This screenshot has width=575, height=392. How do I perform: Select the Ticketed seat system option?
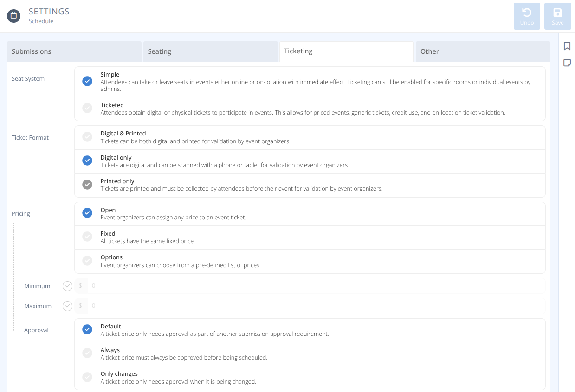pyautogui.click(x=87, y=108)
